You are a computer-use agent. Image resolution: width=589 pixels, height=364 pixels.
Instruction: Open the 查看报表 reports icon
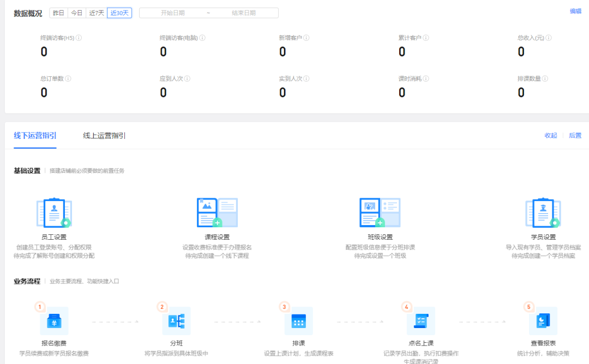pyautogui.click(x=543, y=321)
